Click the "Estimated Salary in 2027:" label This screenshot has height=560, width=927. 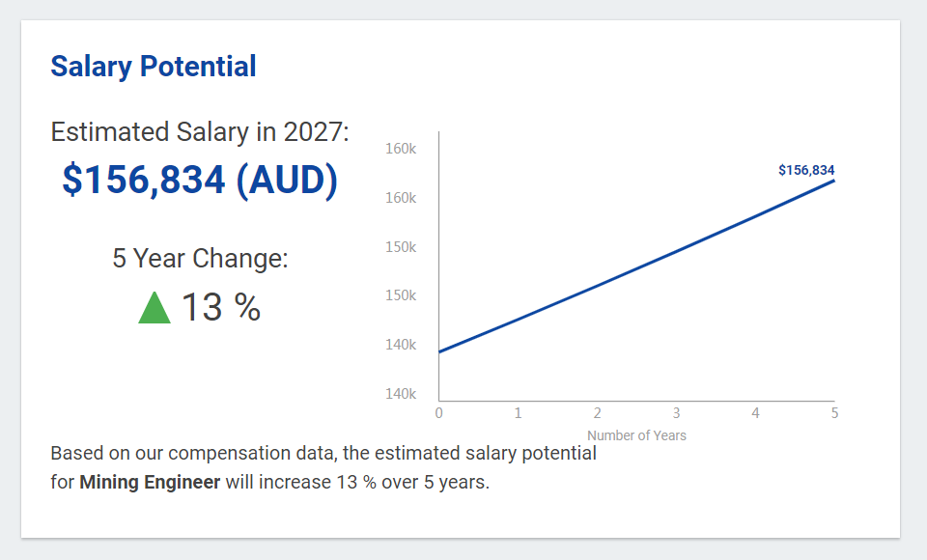tap(200, 132)
